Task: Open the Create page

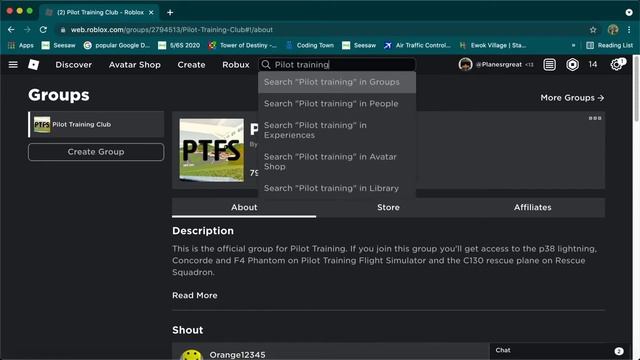Action: pos(191,64)
